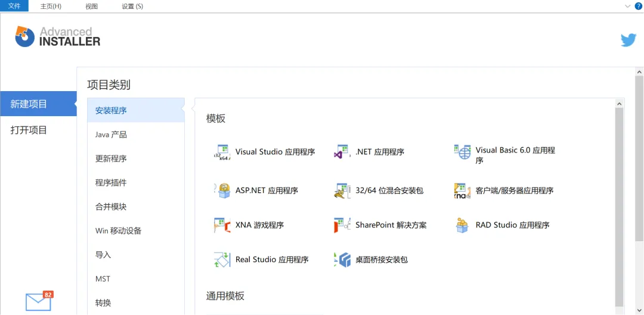The width and height of the screenshot is (644, 315).
Task: Switch to the 主页(H) tab
Action: tap(51, 6)
